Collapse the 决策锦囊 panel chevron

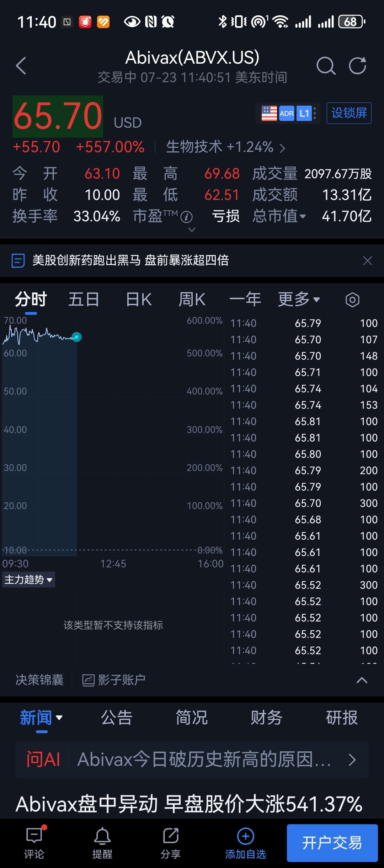coord(362,680)
